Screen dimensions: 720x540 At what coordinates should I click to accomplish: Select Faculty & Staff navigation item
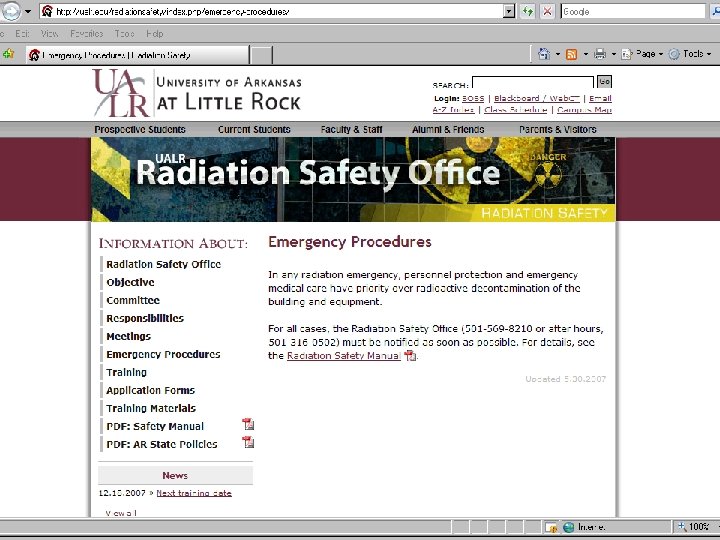351,129
